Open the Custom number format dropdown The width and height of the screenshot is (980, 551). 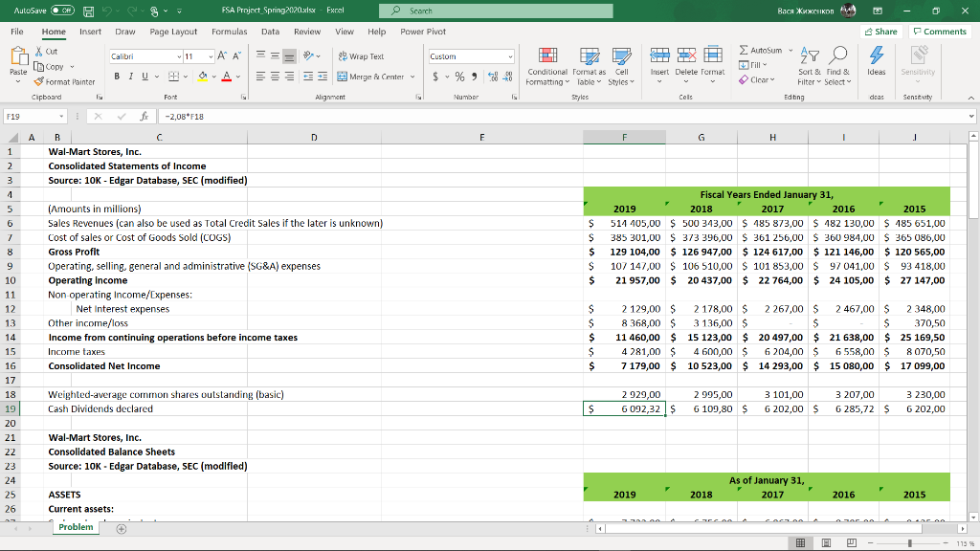[510, 56]
